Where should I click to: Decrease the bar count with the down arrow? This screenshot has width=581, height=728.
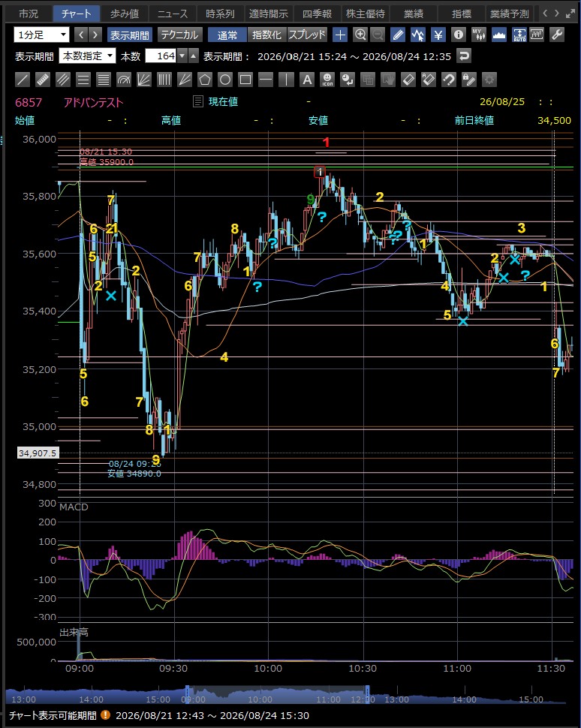pos(182,56)
